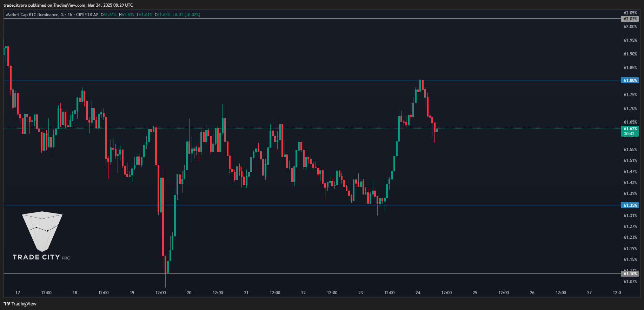Click the 61.85% price scale tick

(x=630, y=68)
